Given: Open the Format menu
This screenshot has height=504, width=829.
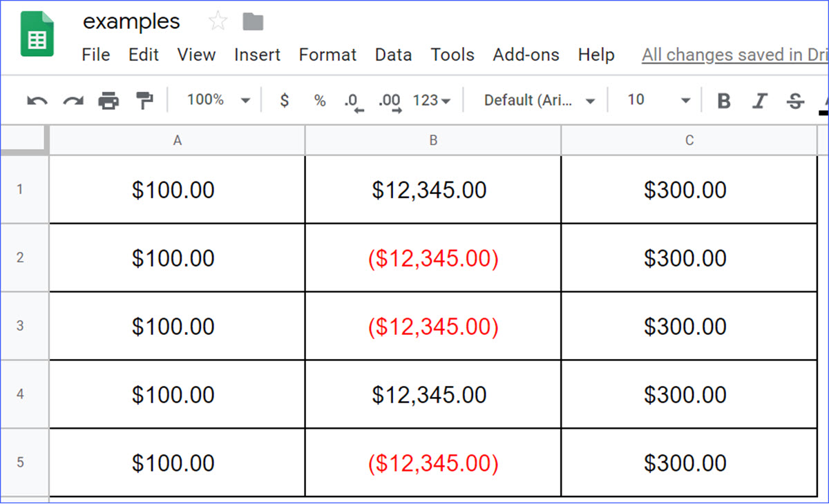Looking at the screenshot, I should point(327,55).
